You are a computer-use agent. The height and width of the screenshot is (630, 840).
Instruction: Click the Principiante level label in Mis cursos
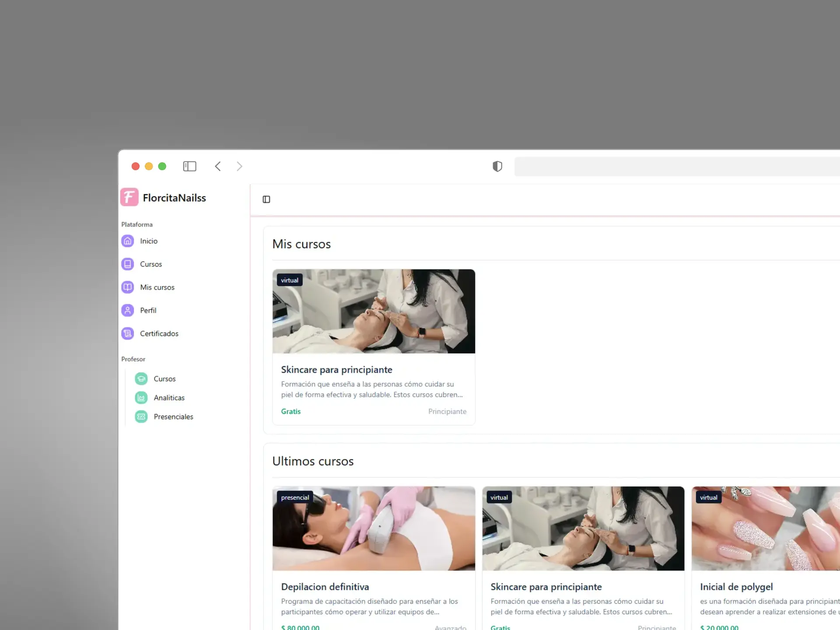447,412
